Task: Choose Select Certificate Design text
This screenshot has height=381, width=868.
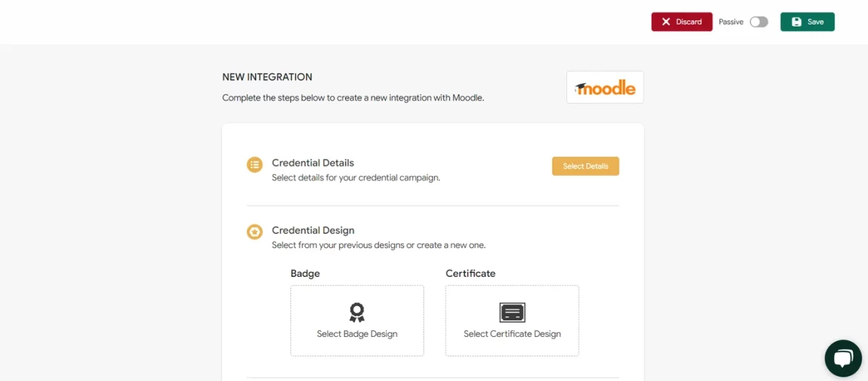Action: (x=512, y=334)
